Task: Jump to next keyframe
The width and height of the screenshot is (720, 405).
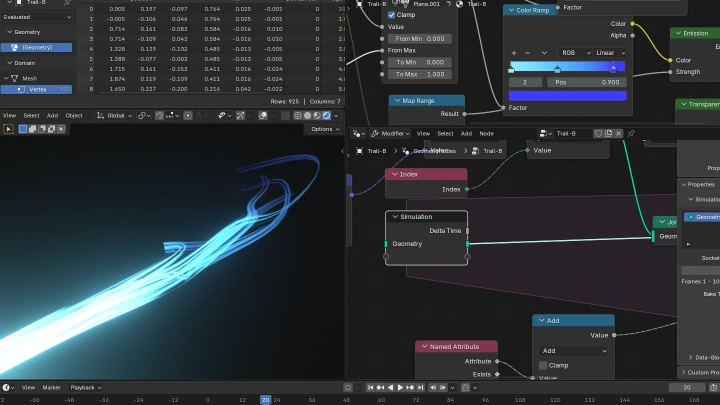Action: coord(411,388)
